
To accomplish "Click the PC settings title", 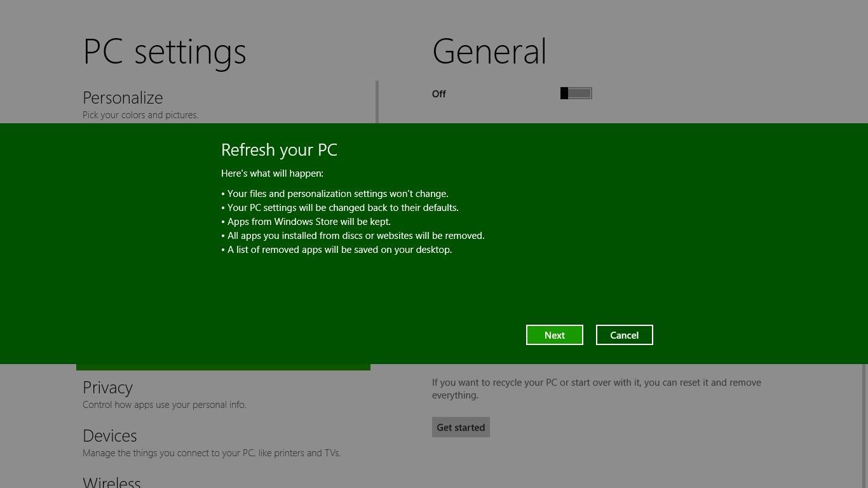I will [x=165, y=51].
